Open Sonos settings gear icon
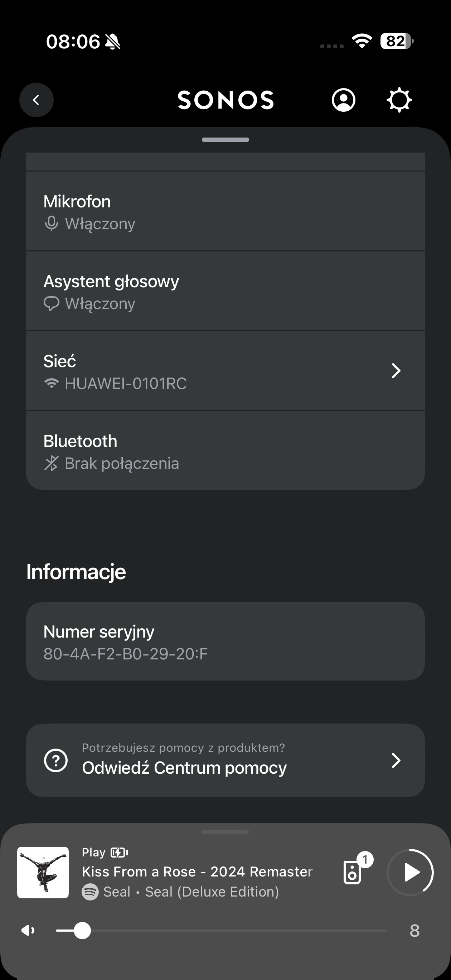The width and height of the screenshot is (451, 980). [399, 100]
